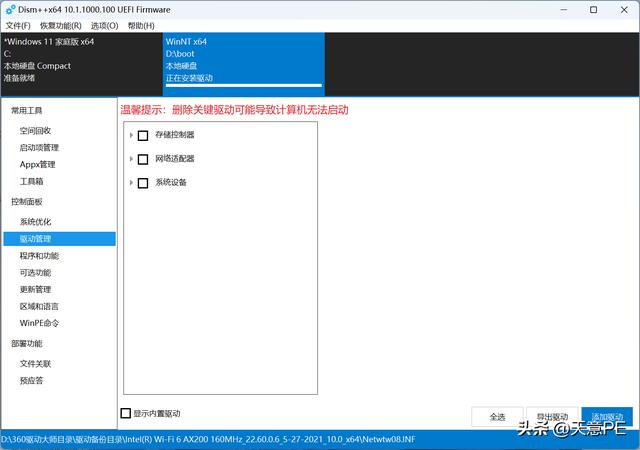Screen dimensions: 640x450
Task: Expand the 存储控制器 tree node
Action: (x=131, y=135)
